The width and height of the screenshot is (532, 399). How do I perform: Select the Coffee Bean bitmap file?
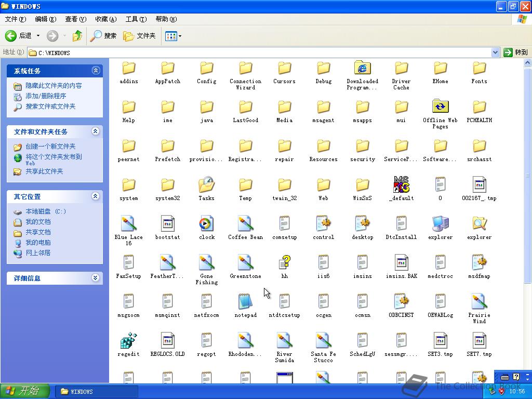click(245, 223)
